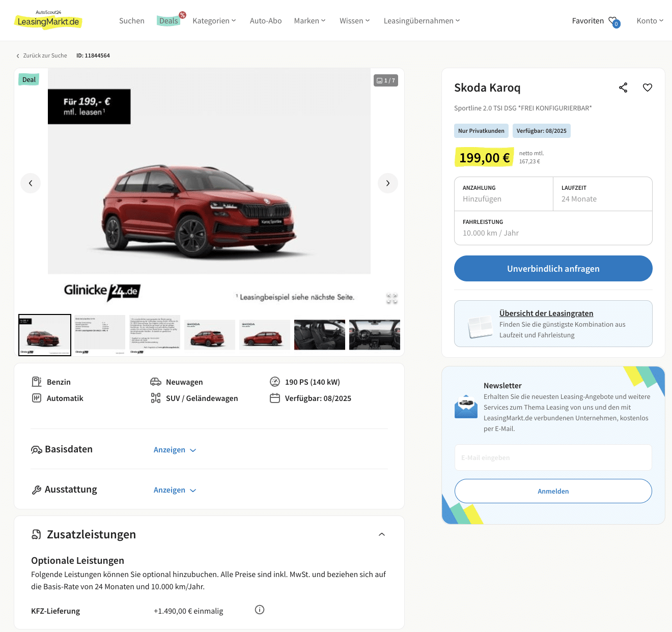The width and height of the screenshot is (672, 632).
Task: Change Fahrleistung 10.000 km / Jahr
Action: coord(553,228)
